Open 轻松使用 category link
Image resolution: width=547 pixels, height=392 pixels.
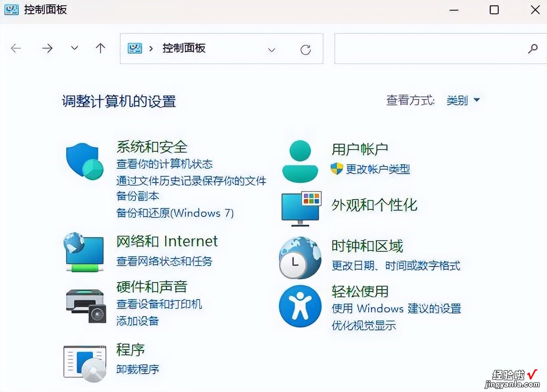[x=360, y=292]
